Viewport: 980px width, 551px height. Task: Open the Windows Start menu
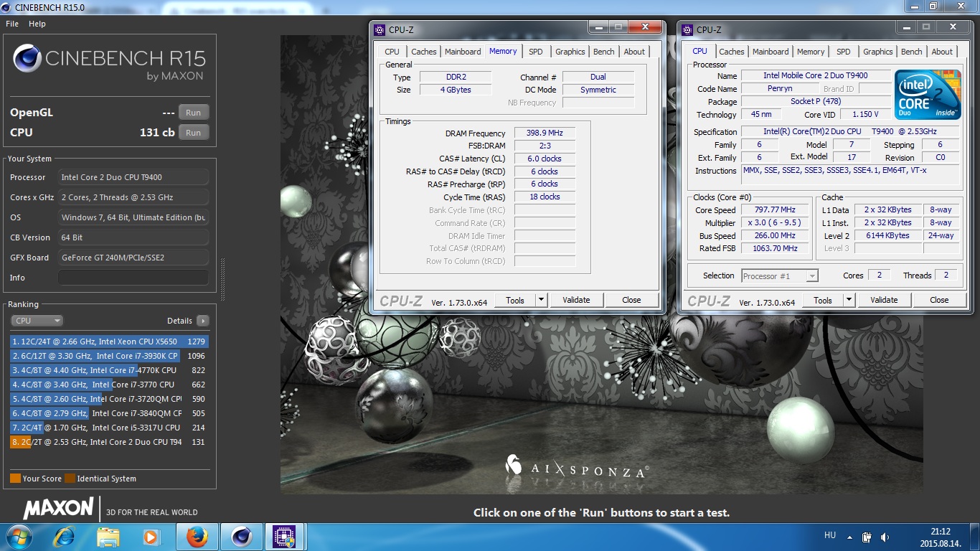[x=18, y=537]
